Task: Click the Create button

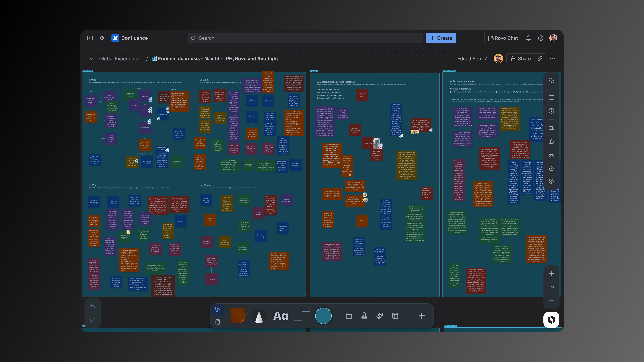Action: pyautogui.click(x=441, y=38)
